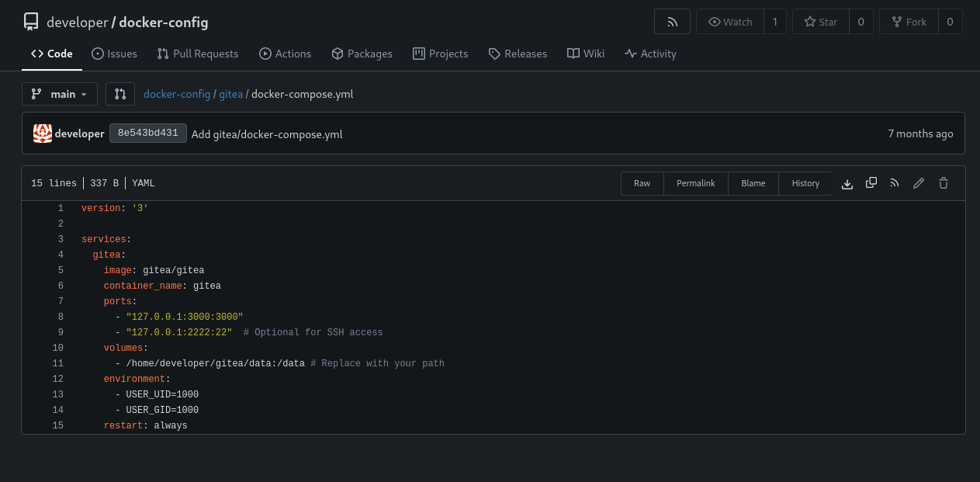Click the developer avatar image
This screenshot has height=482, width=980.
[43, 134]
